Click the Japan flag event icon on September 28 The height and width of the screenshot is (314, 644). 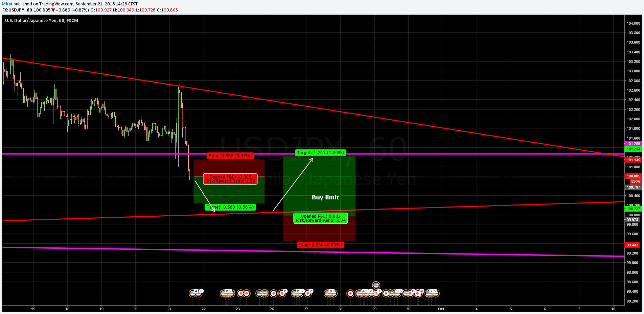pos(350,293)
